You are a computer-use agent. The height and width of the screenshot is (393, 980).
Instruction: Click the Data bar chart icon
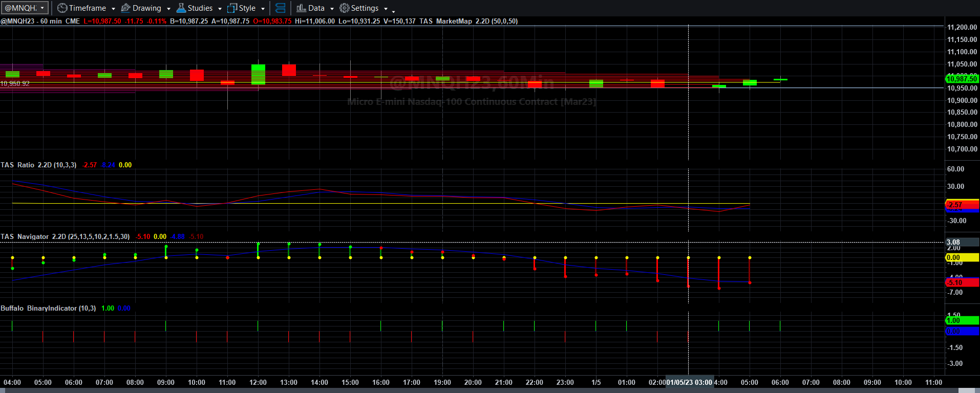(301, 8)
